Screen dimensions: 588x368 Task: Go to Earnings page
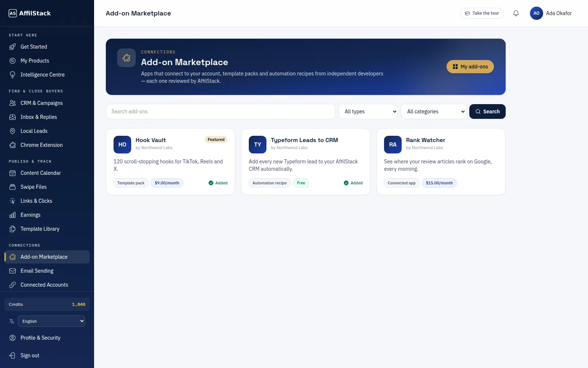[47, 215]
